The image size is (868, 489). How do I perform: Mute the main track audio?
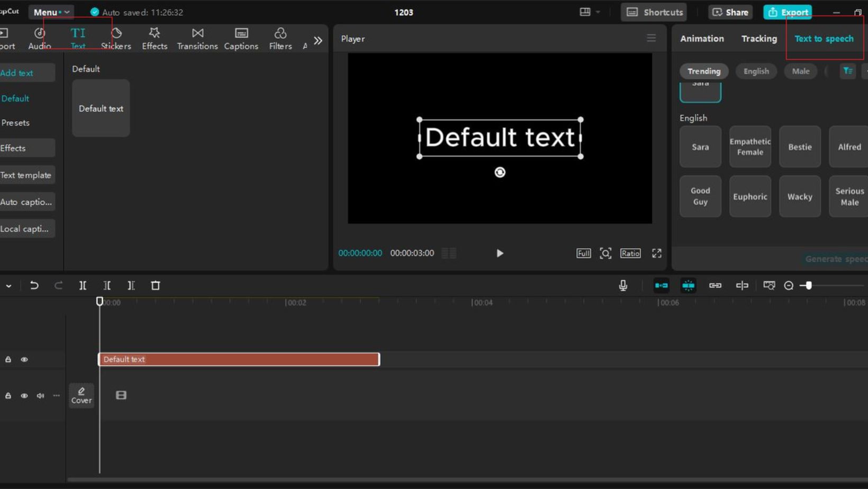point(40,396)
